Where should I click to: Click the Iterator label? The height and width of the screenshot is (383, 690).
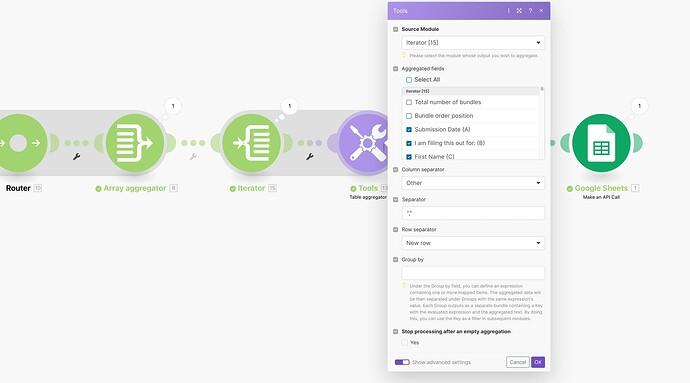251,188
